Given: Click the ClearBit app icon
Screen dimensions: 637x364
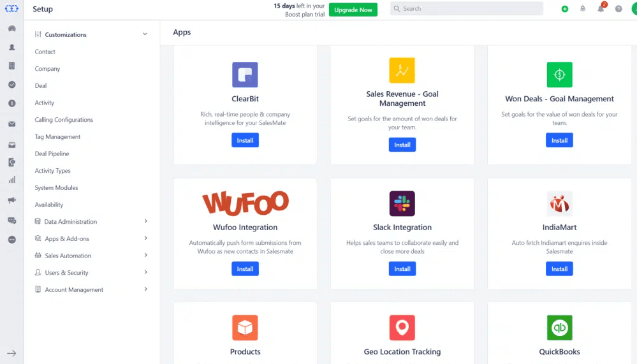Looking at the screenshot, I should [245, 75].
